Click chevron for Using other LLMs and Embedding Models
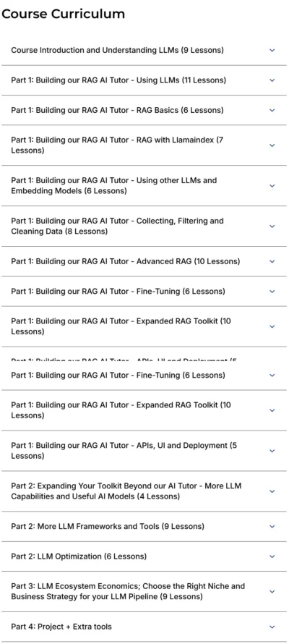 coord(272,186)
